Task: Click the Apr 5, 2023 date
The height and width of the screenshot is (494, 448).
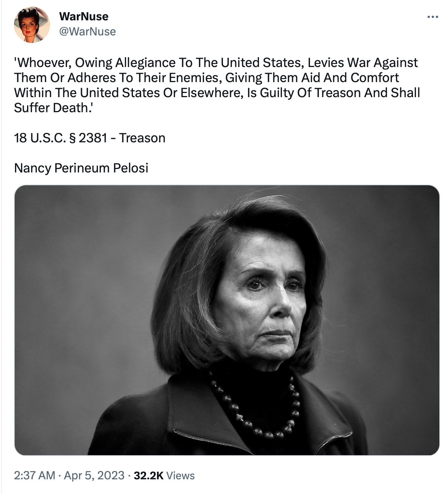Action: [94, 475]
